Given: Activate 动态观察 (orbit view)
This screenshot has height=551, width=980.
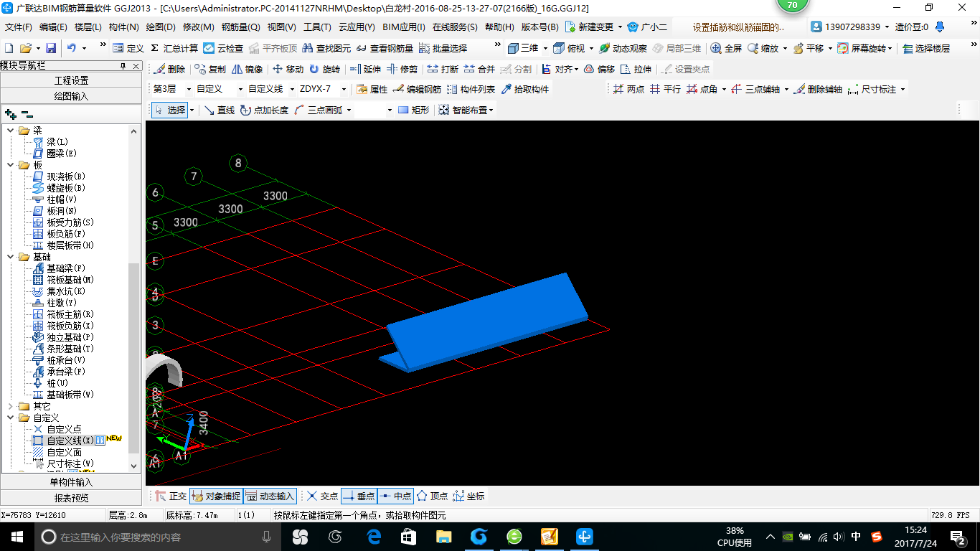Looking at the screenshot, I should click(623, 48).
